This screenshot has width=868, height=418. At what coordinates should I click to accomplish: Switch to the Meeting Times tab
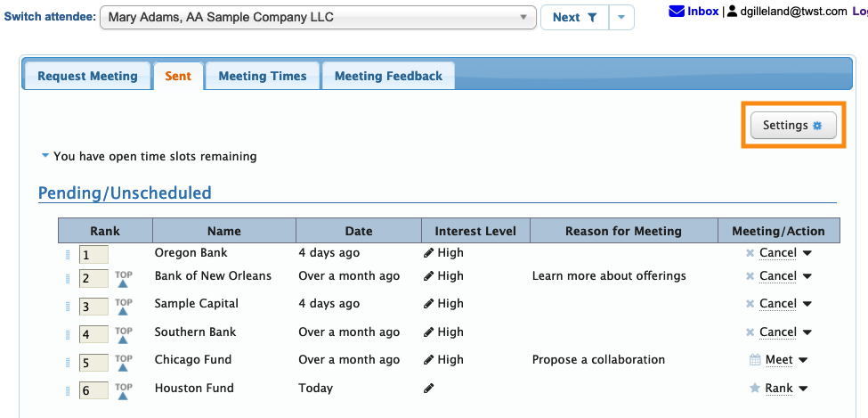263,76
